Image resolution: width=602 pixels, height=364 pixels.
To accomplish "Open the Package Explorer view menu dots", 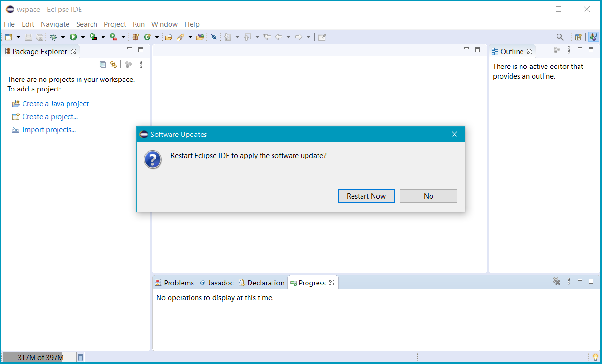I will 141,64.
